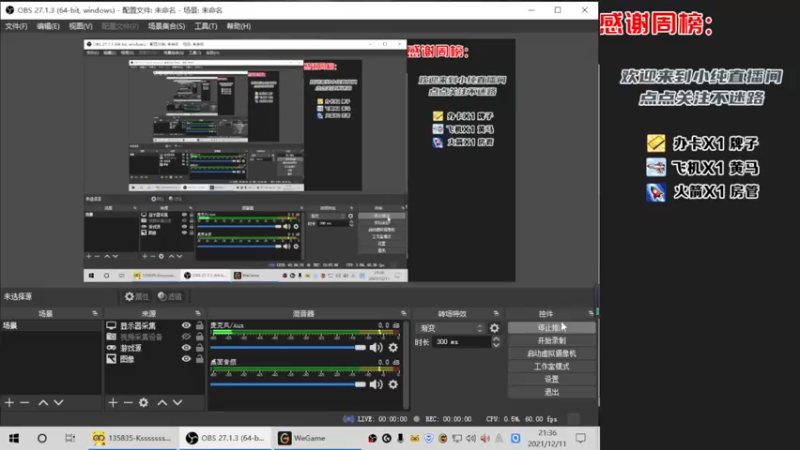Click 启动虚拟摄像机 virtual camera button
This screenshot has width=800, height=450.
pos(552,353)
